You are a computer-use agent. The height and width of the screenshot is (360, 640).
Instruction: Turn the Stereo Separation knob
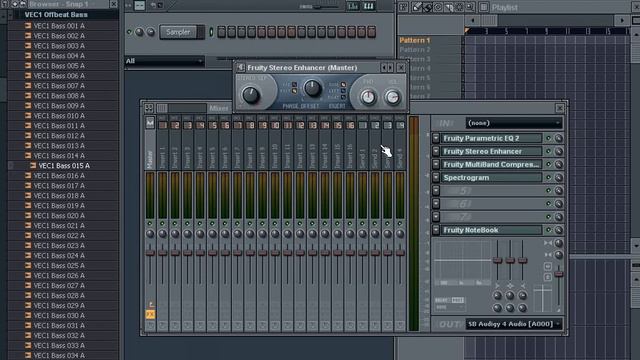(x=251, y=95)
